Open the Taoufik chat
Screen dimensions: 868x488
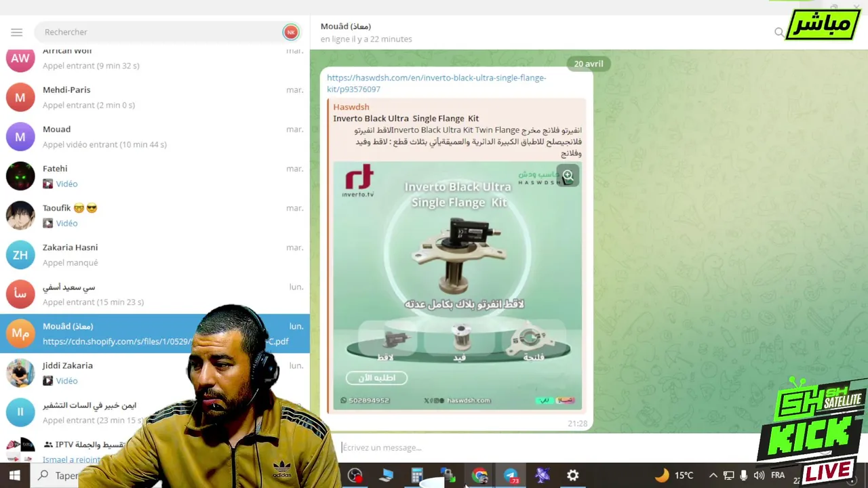[155, 215]
